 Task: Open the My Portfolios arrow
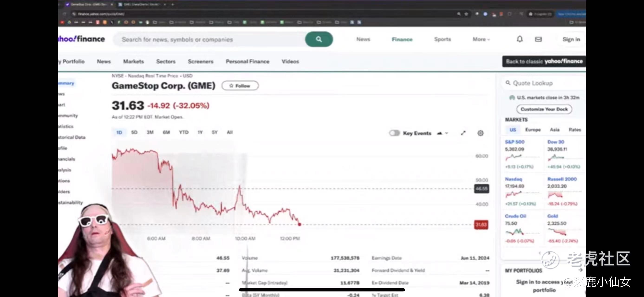[580, 270]
